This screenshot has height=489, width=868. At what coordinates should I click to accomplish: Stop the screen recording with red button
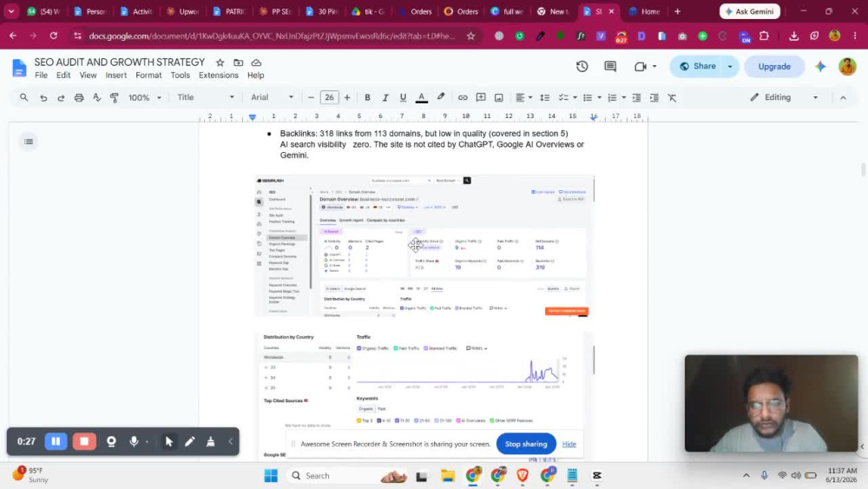coord(84,441)
